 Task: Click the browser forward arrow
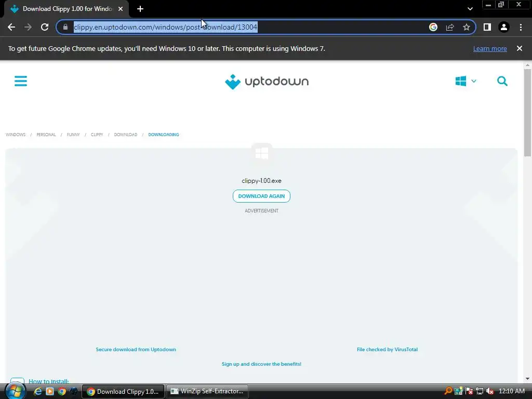[28, 27]
